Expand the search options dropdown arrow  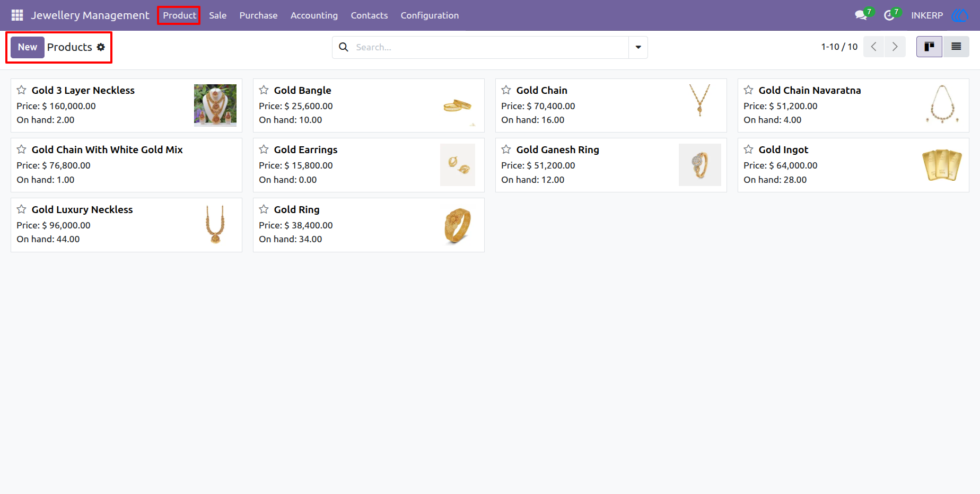(x=638, y=47)
